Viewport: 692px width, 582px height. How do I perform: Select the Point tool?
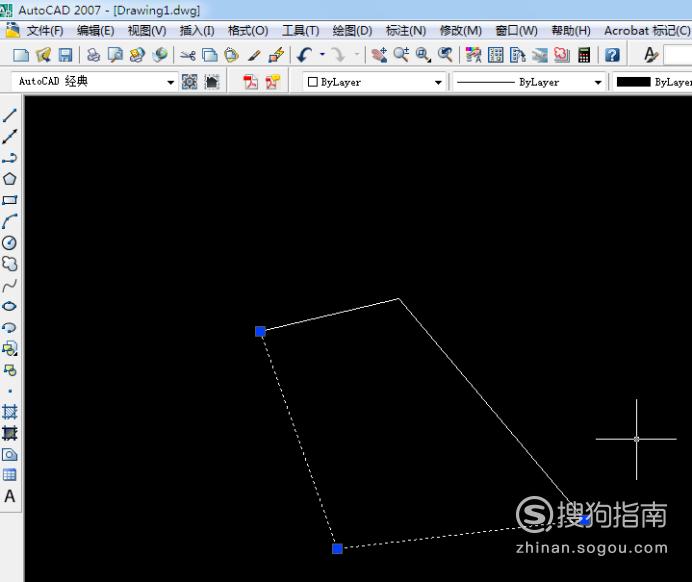pos(9,391)
